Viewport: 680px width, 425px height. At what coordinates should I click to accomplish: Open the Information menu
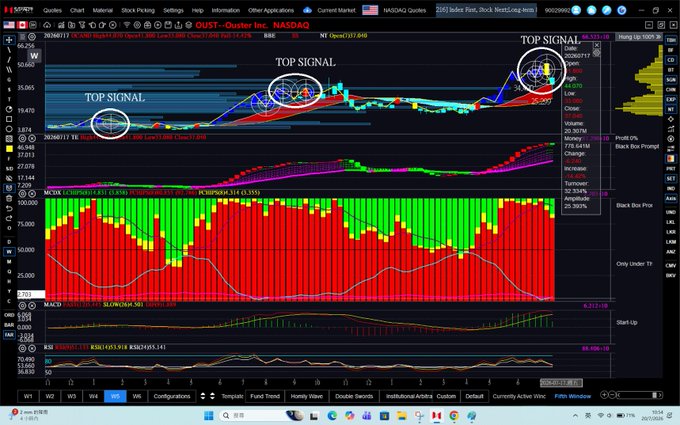pos(226,10)
